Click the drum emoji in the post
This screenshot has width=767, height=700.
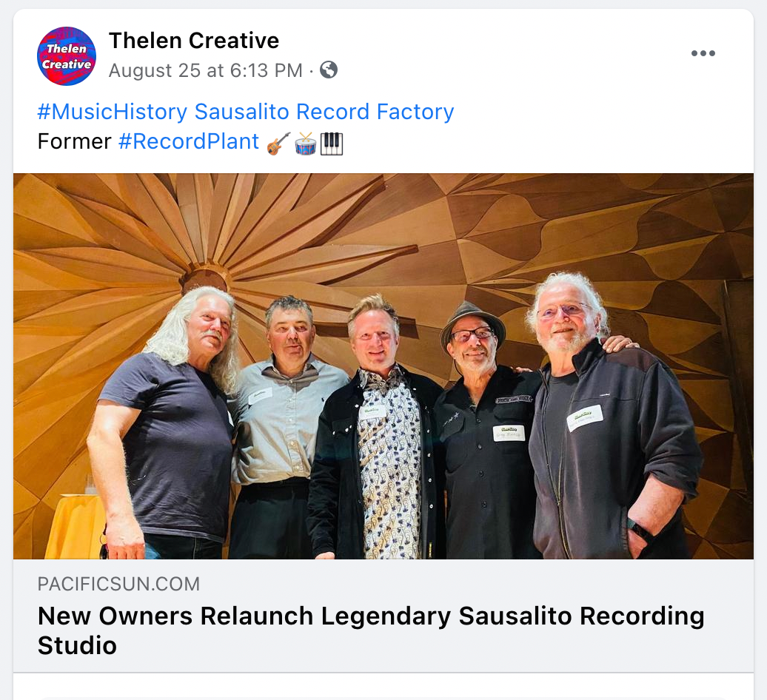[306, 144]
